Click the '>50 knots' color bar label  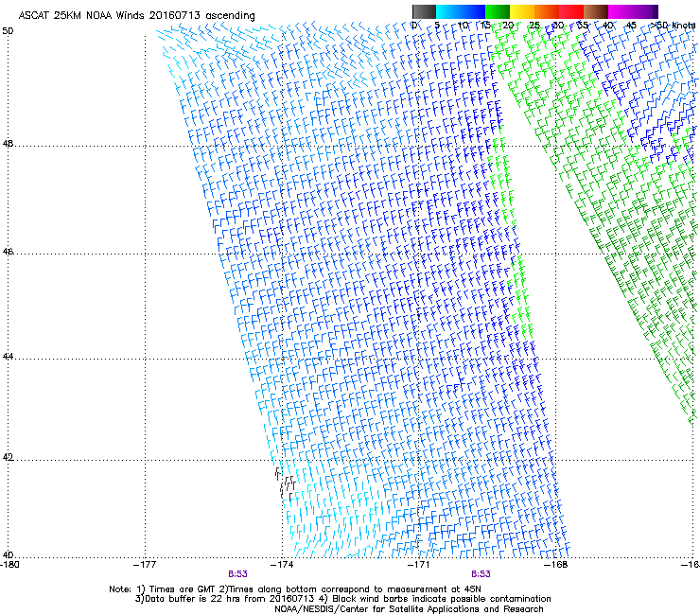click(673, 26)
